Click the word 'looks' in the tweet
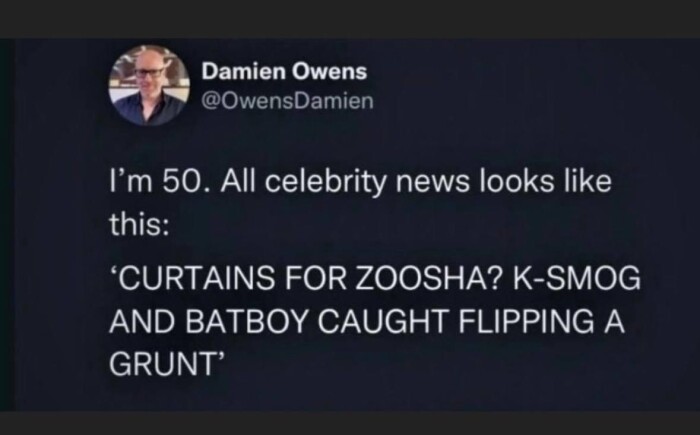Image resolution: width=700 pixels, height=435 pixels. [504, 185]
